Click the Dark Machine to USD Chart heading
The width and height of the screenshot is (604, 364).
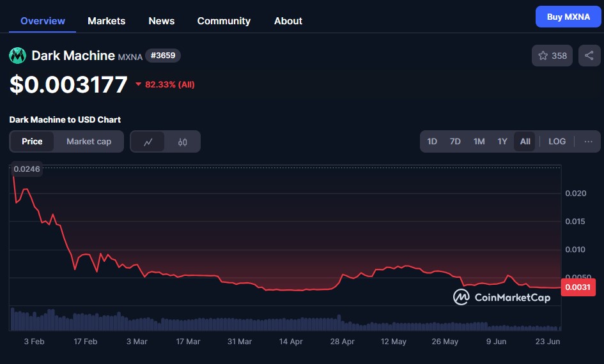pyautogui.click(x=65, y=119)
